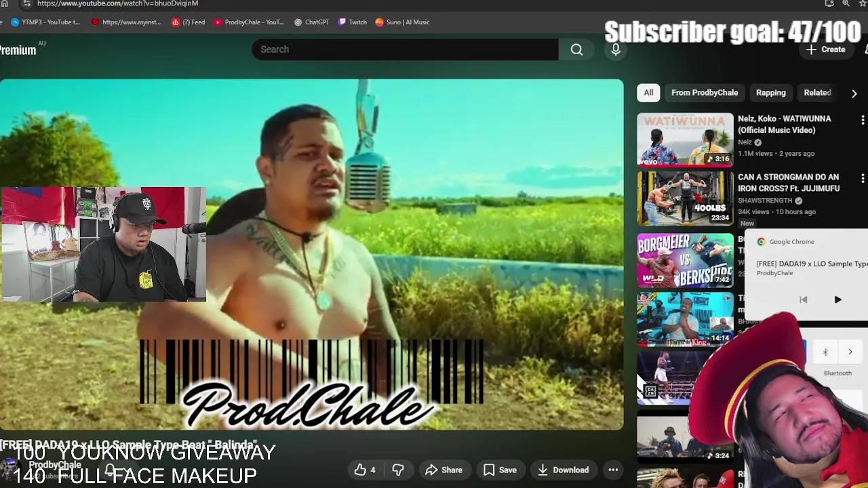Start voice search with the microphone icon
Image resolution: width=868 pixels, height=488 pixels.
coord(616,49)
